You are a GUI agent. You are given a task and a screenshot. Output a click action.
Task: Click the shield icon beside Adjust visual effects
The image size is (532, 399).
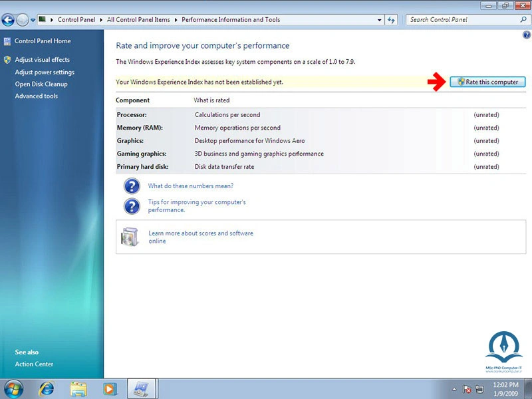[7, 60]
